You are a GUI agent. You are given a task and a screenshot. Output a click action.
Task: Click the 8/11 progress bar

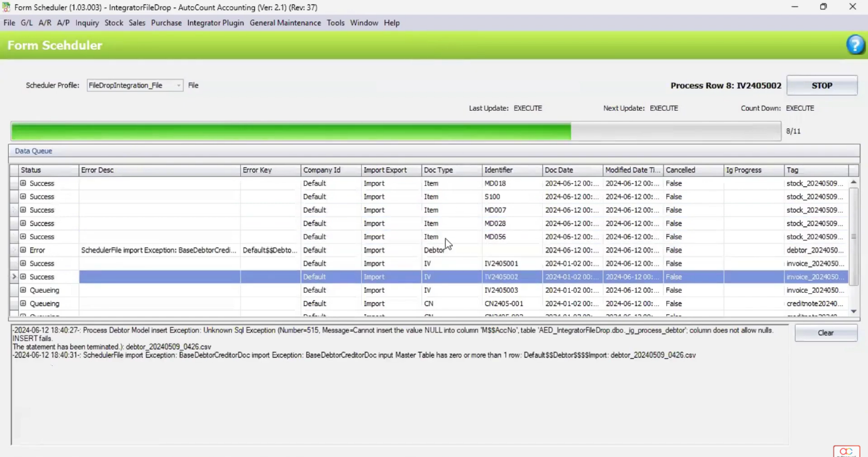(x=395, y=131)
